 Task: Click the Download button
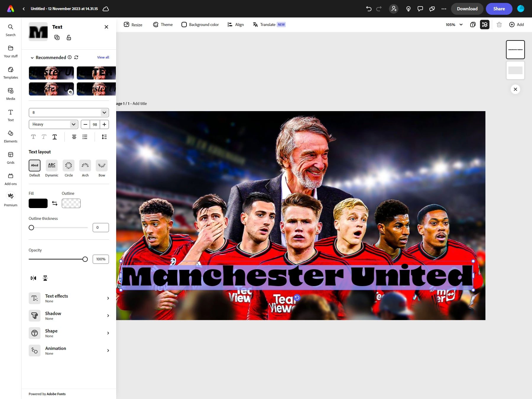tap(467, 9)
